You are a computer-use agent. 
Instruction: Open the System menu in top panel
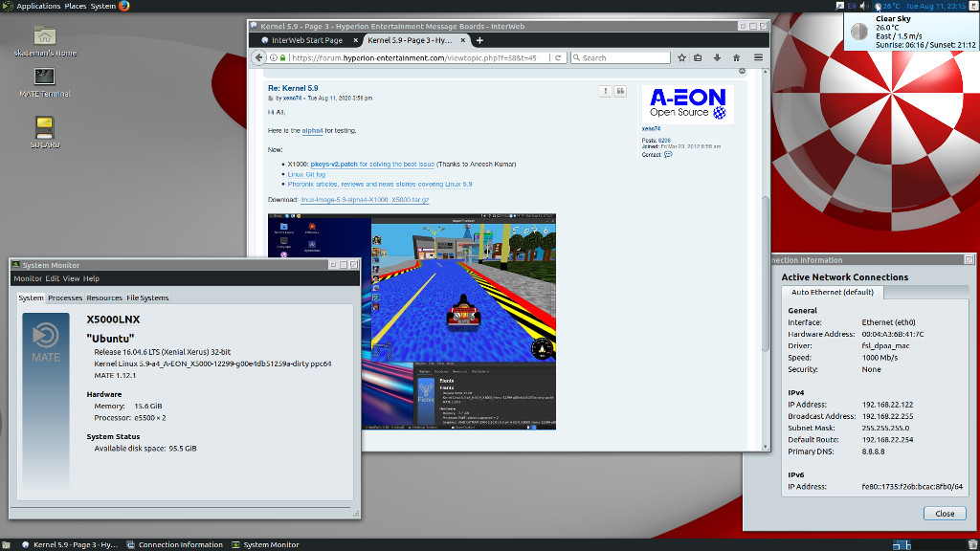coord(102,6)
